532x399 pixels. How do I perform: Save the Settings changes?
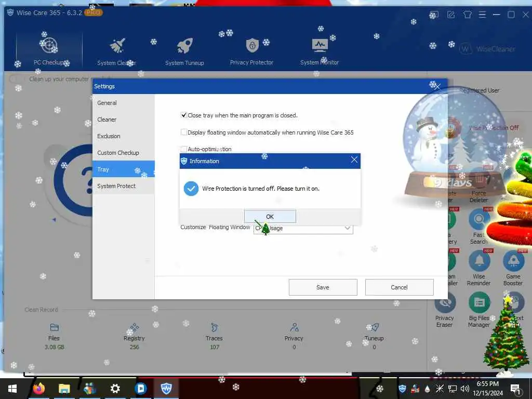[x=323, y=287]
